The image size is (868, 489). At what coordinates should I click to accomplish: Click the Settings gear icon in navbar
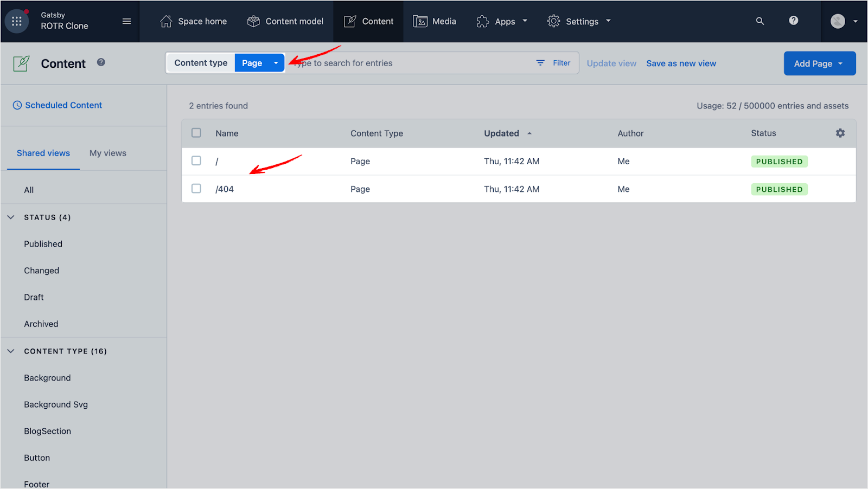[553, 21]
